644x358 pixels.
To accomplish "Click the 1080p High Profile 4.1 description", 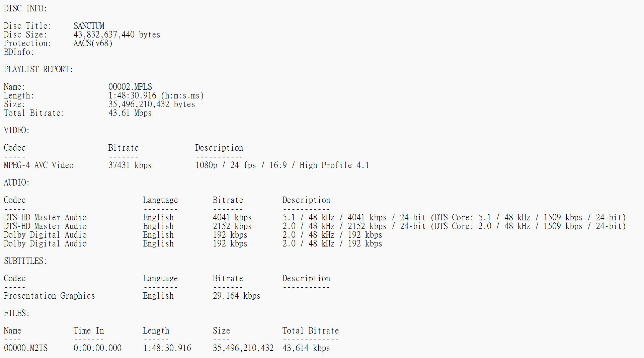I will point(282,165).
